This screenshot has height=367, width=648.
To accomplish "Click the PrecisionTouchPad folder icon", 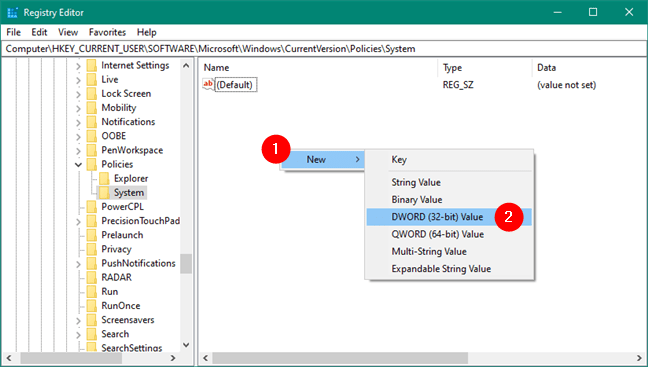I will pos(92,221).
